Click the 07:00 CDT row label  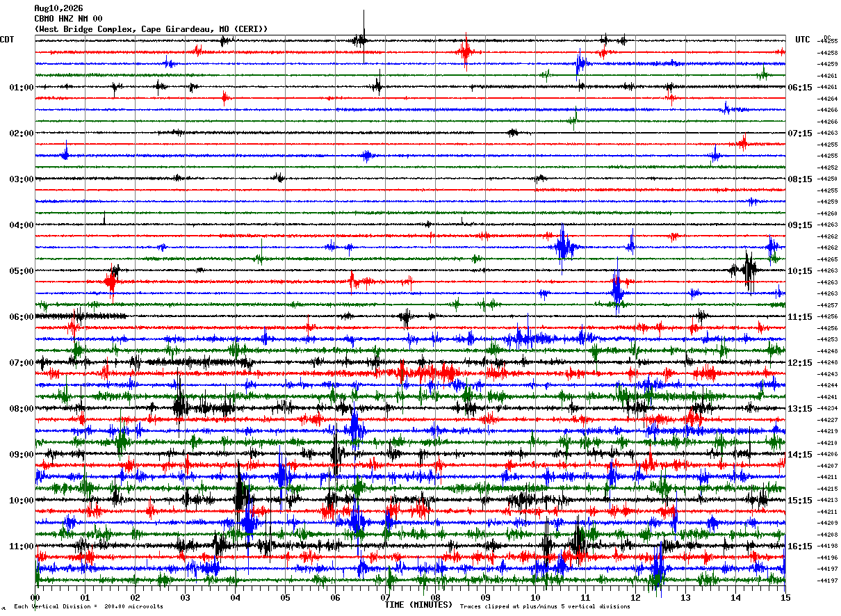pos(22,363)
